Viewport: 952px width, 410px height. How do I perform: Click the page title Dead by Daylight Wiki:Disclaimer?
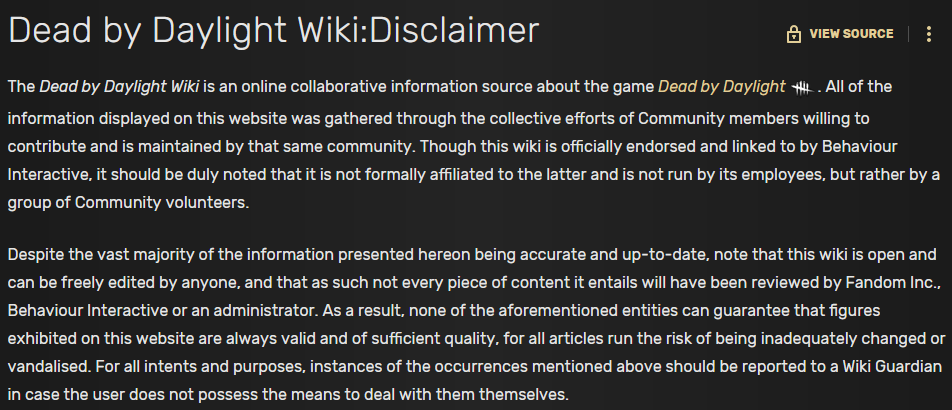tap(274, 30)
